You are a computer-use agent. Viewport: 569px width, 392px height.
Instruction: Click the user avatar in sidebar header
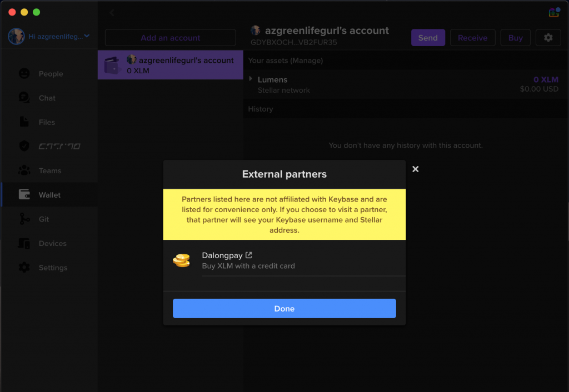pos(16,36)
